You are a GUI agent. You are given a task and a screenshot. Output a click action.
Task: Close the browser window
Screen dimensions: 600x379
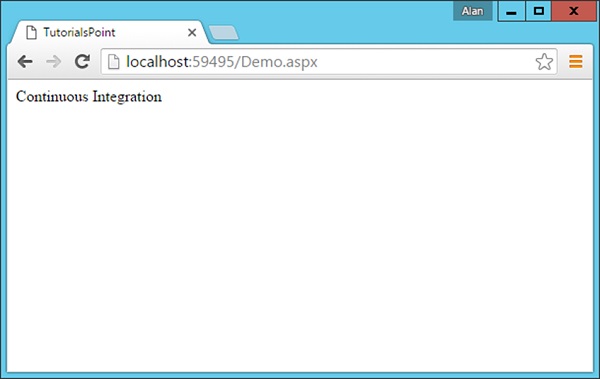[574, 11]
